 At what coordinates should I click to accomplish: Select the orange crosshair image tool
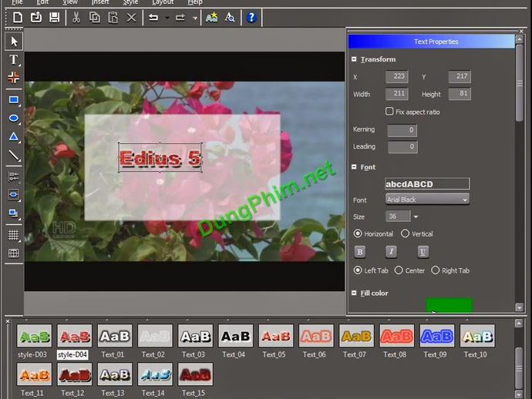[x=14, y=77]
